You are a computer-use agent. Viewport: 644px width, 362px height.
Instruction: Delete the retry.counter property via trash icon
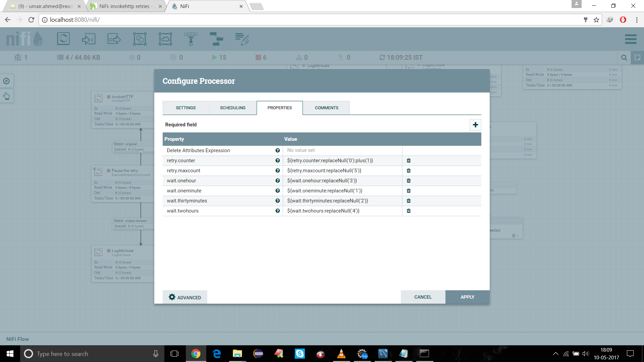point(409,161)
